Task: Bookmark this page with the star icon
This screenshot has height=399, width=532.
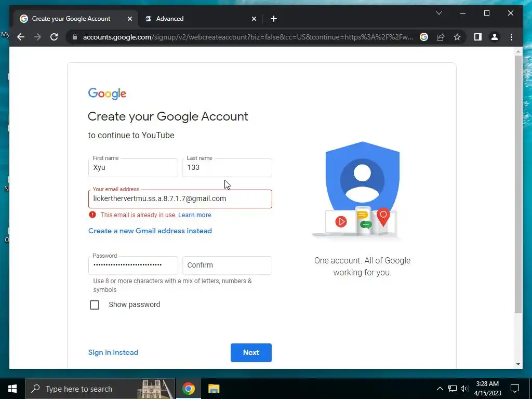Action: pos(457,37)
